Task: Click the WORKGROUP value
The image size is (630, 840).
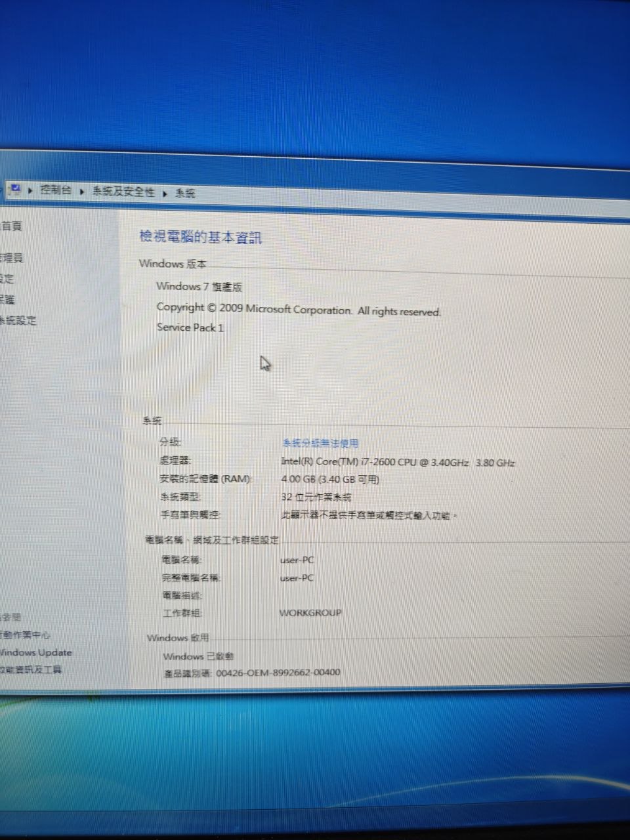Action: coord(310,613)
